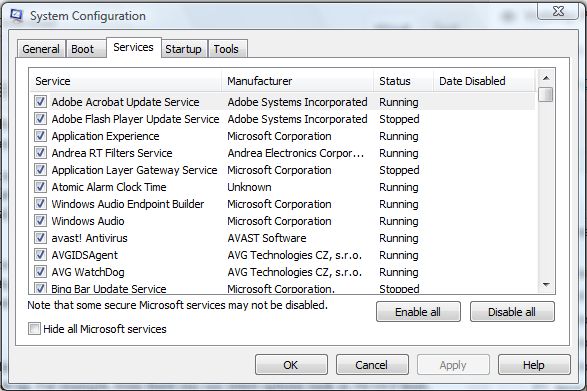Select Bing Bar Update Service name
The image size is (587, 391).
coord(109,289)
